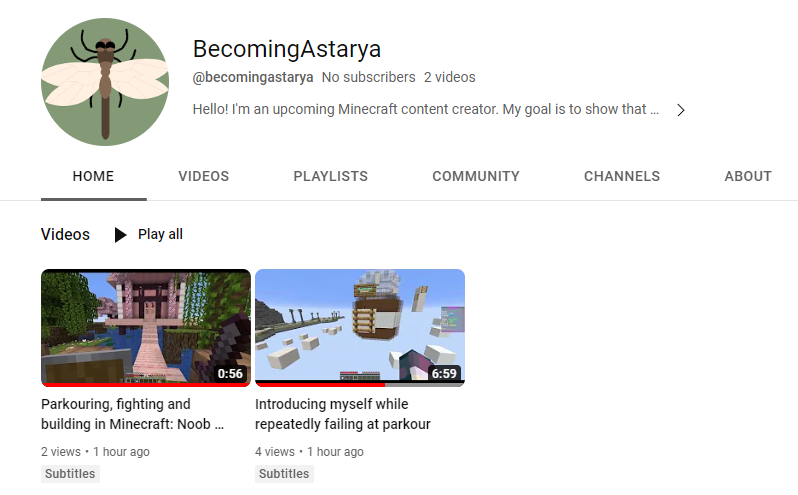Go to the COMMUNITY tab

(x=476, y=176)
